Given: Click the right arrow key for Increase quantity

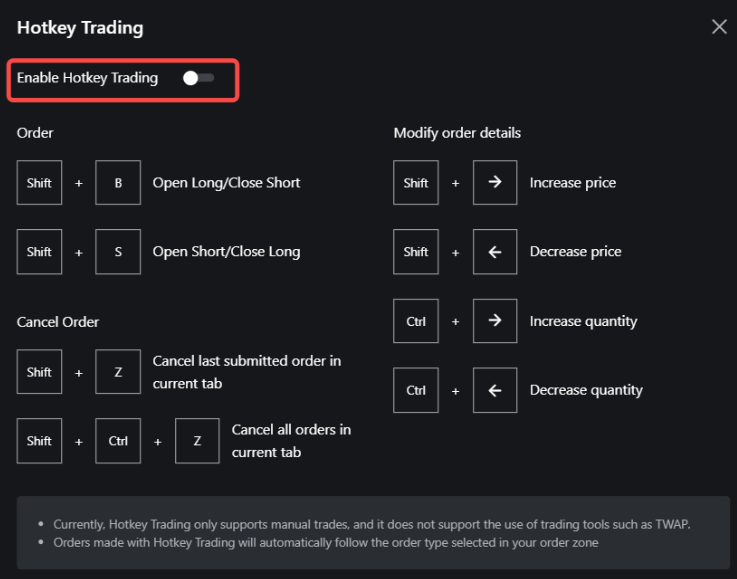Looking at the screenshot, I should point(494,321).
